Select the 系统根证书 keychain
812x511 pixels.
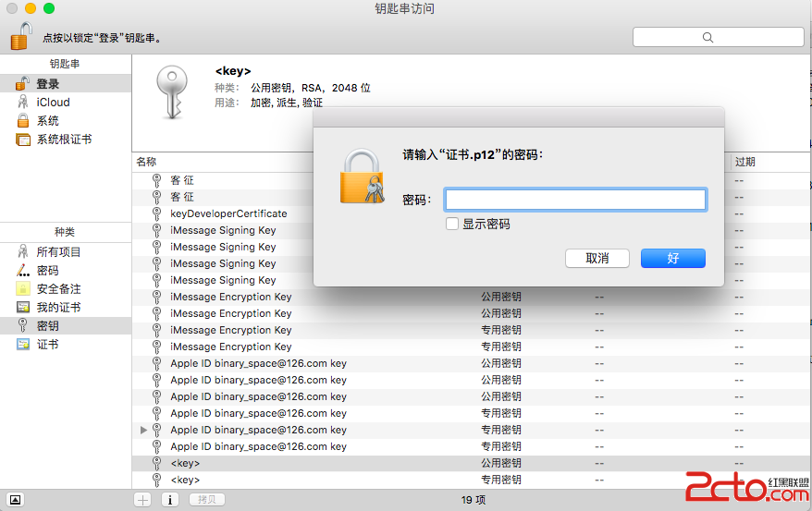pos(66,140)
